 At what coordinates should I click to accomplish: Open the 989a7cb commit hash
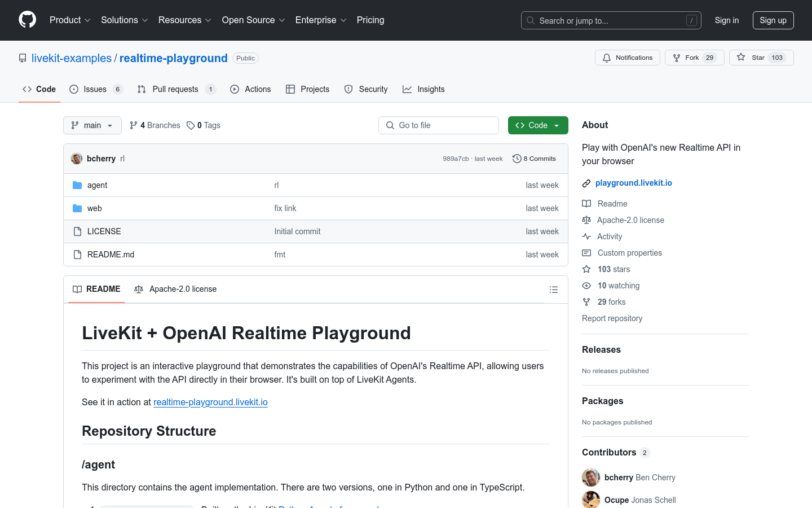(x=456, y=159)
